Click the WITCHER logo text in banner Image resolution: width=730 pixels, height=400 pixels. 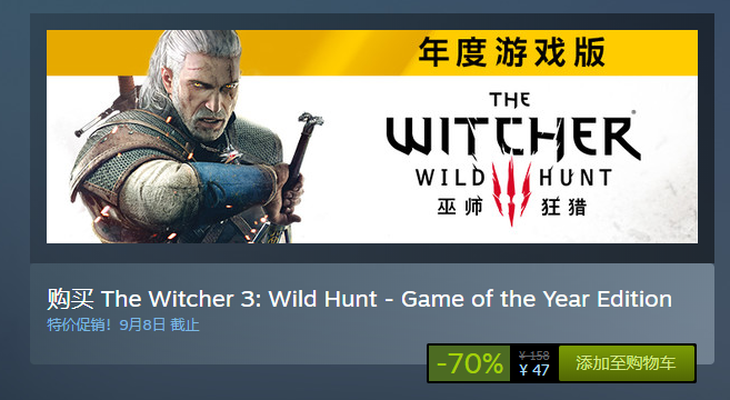(x=514, y=136)
